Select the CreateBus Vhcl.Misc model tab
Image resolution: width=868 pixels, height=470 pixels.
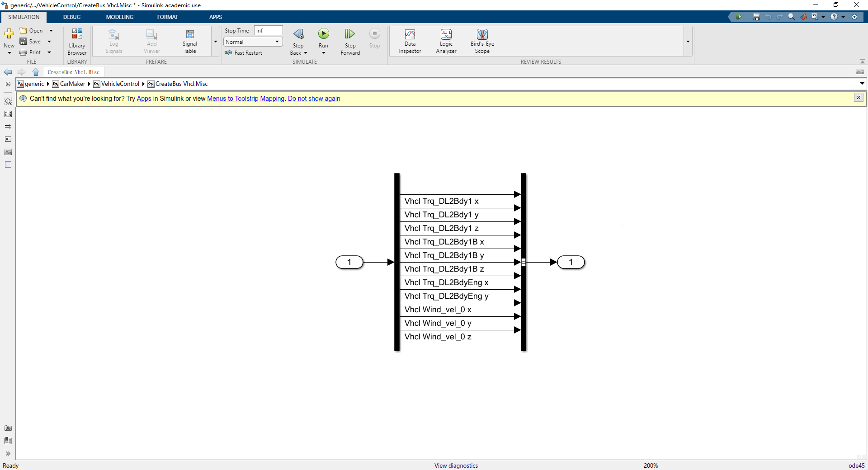pyautogui.click(x=74, y=72)
